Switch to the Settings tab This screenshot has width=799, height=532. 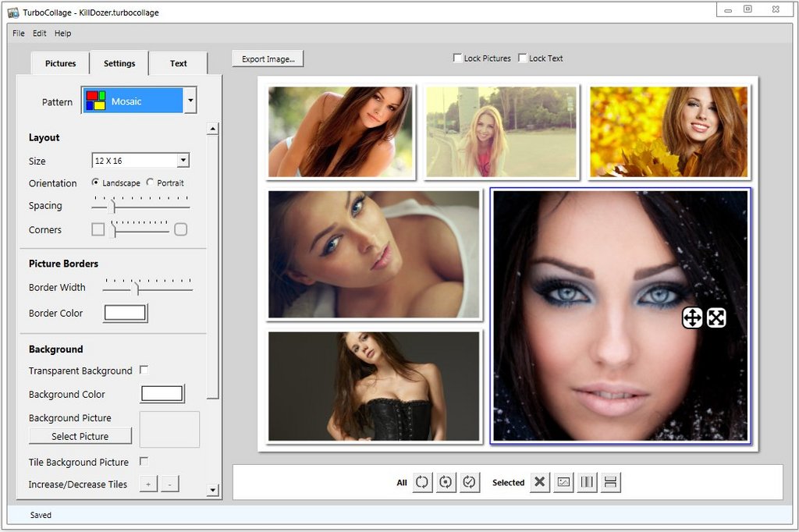pyautogui.click(x=119, y=64)
